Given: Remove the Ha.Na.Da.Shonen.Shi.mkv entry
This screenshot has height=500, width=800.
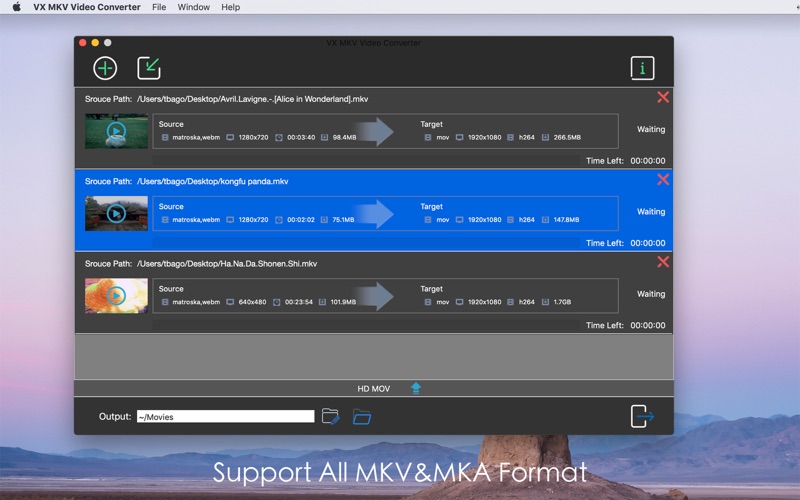Looking at the screenshot, I should (x=663, y=262).
